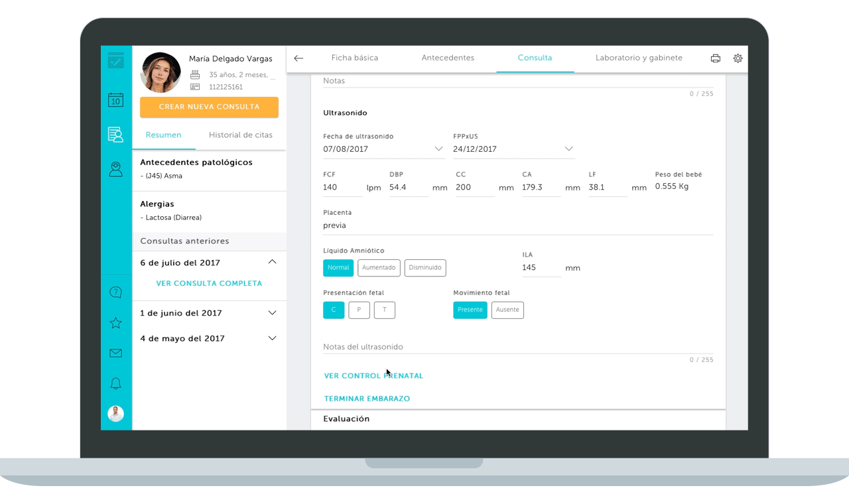
Task: Open 'VER CONTROL PRENATAL' link
Action: [373, 375]
